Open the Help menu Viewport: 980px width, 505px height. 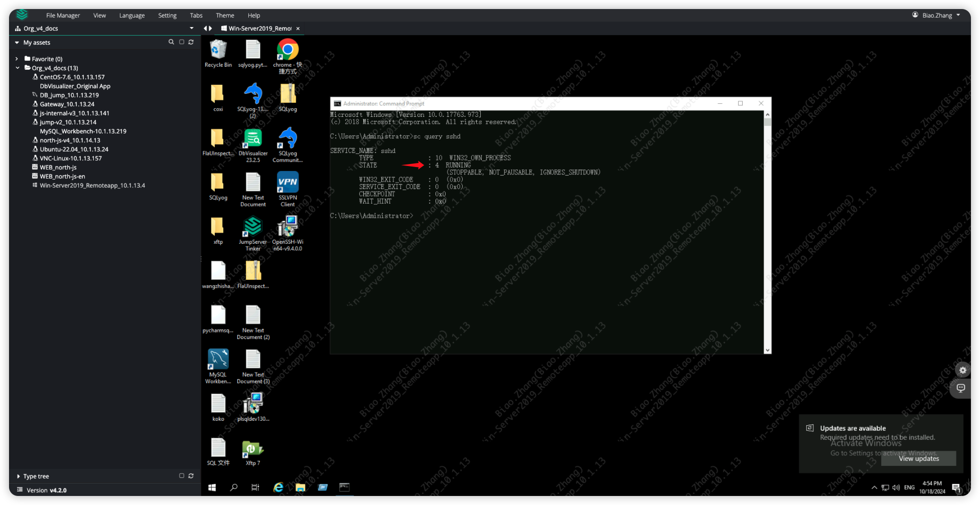click(254, 16)
